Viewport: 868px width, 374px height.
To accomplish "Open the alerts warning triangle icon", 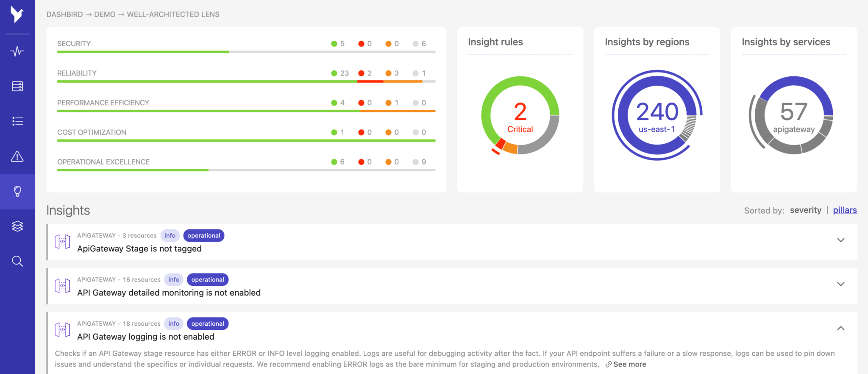I will pos(17,156).
